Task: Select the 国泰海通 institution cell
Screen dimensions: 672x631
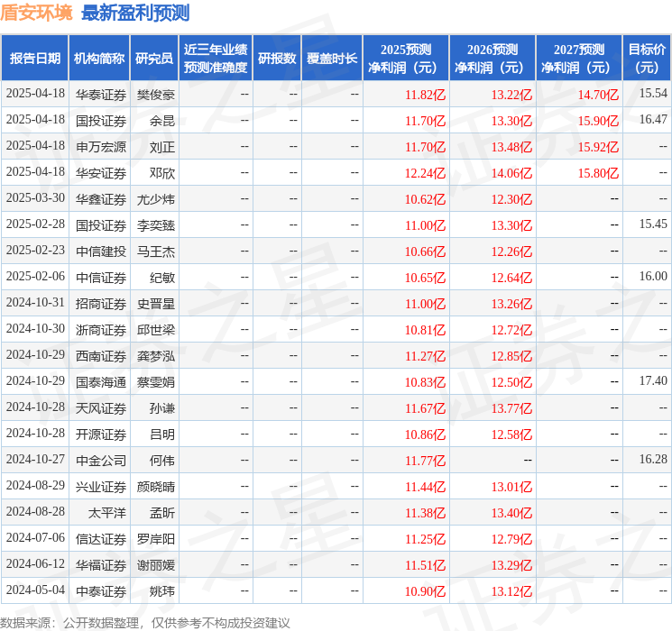Action: click(x=101, y=382)
